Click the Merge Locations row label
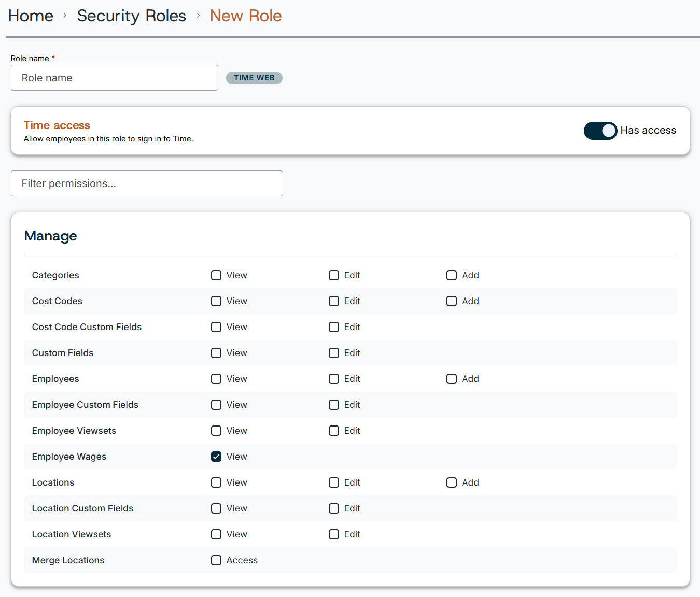Screen dimensions: 700x597 pos(68,560)
